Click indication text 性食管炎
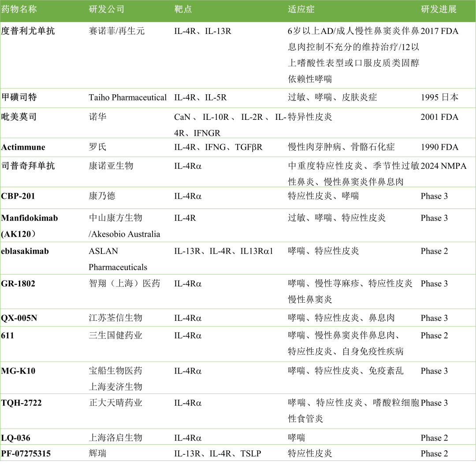This screenshot has width=476, height=464. tap(306, 419)
